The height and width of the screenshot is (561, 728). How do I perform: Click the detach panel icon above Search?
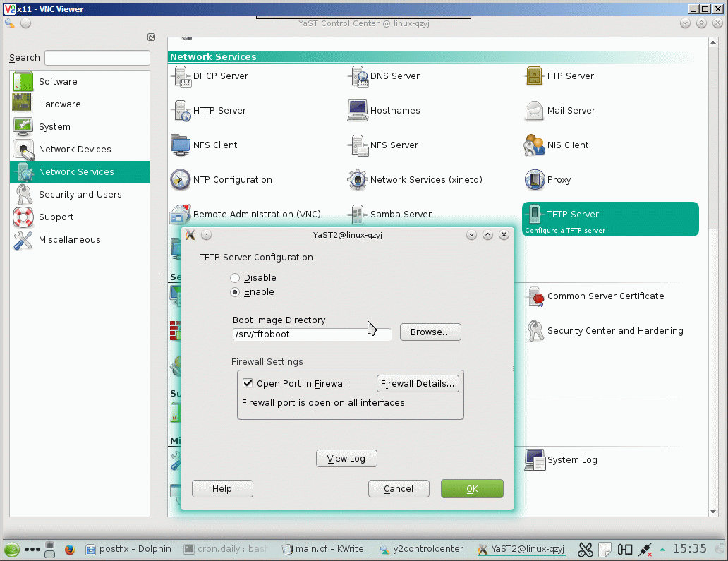[x=152, y=37]
